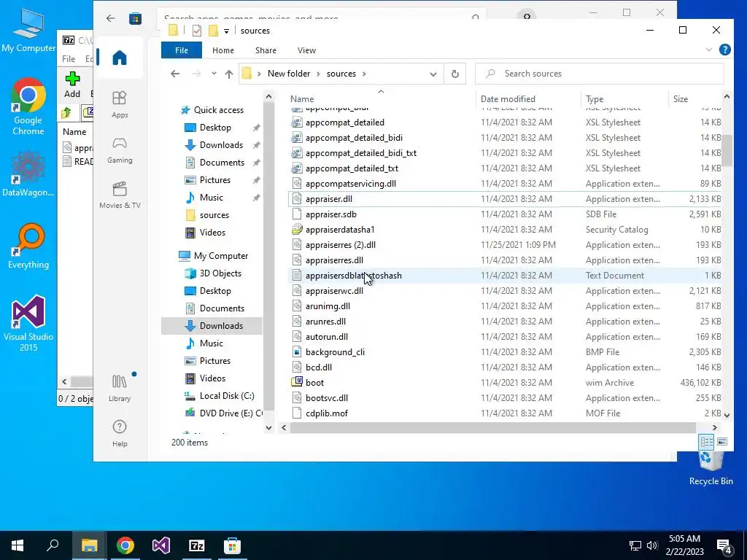Expand New folder breadcrumb chevron

pos(319,74)
